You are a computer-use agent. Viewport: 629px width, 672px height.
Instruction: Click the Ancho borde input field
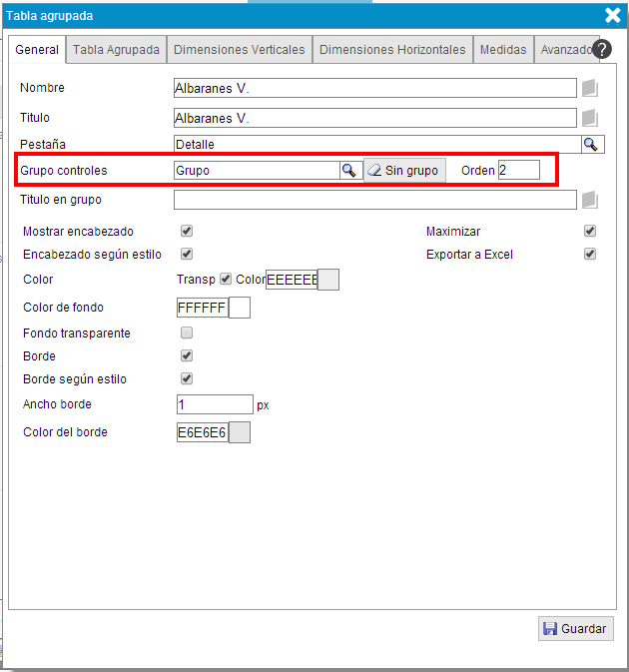click(214, 404)
